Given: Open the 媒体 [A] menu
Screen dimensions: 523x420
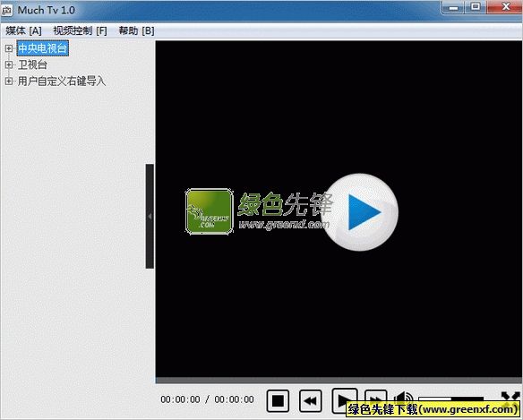Looking at the screenshot, I should [23, 30].
